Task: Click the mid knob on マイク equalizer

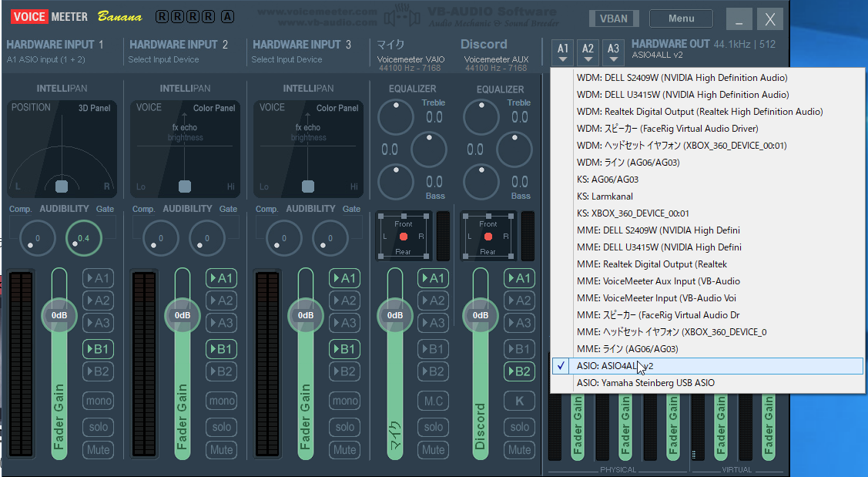Action: [429, 149]
